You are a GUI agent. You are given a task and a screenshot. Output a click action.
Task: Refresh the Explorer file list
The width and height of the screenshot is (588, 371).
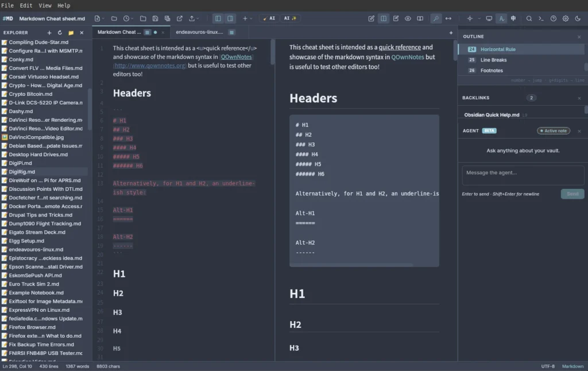[x=60, y=33]
